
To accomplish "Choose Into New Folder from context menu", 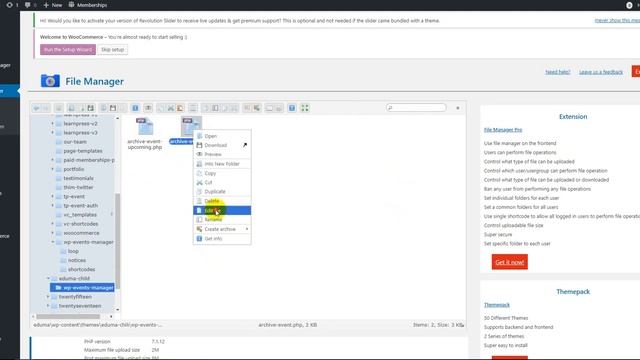I will [x=222, y=164].
